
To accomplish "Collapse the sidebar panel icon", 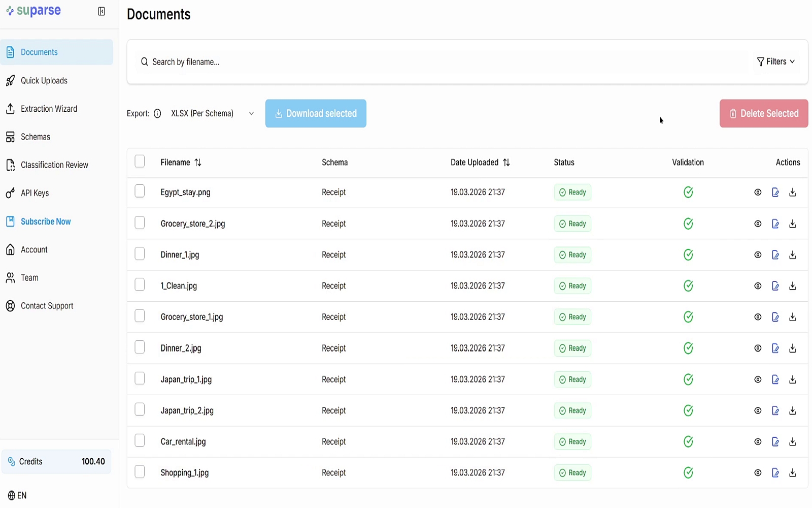I will 101,12.
